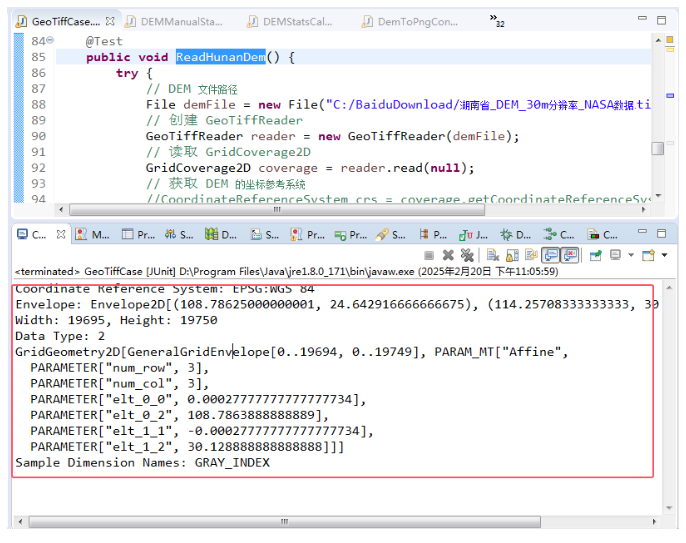Open the Debug D... view tab with bug icon

516,235
